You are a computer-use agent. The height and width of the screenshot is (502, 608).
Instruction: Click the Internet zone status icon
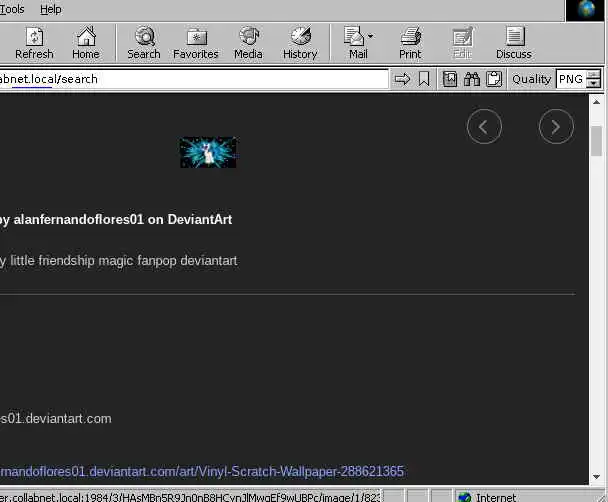(x=464, y=497)
